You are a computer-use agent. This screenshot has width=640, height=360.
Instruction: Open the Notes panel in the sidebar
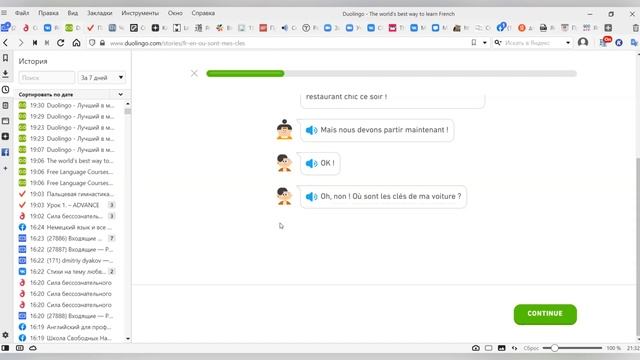click(5, 105)
